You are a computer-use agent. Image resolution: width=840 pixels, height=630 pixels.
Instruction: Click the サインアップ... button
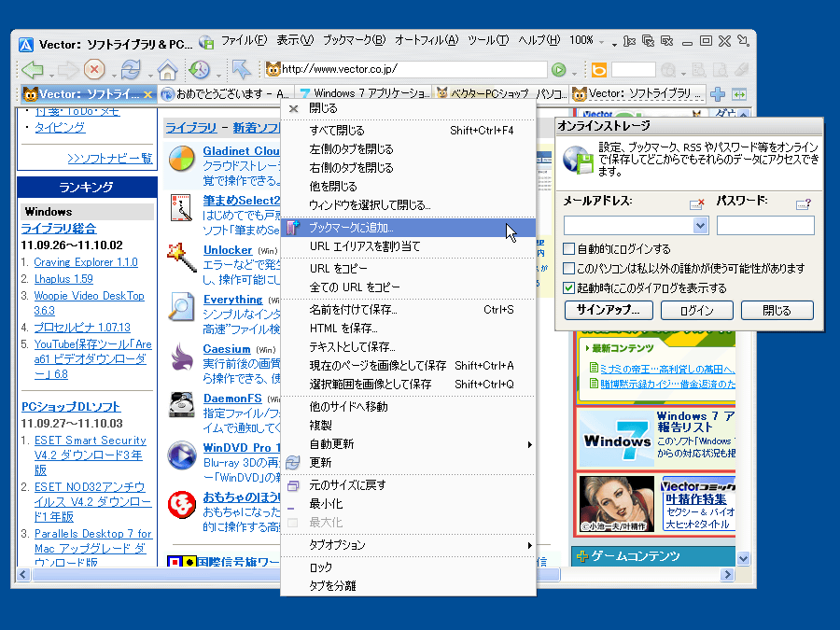click(609, 310)
